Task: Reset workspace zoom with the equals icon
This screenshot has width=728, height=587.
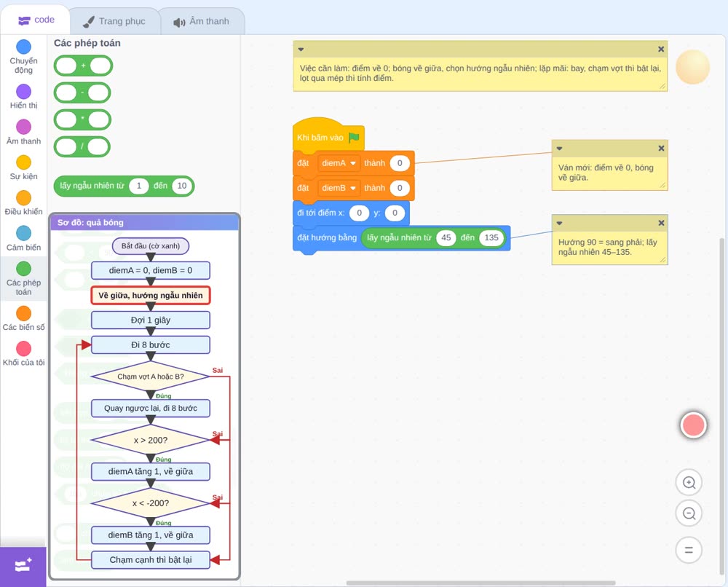Action: pyautogui.click(x=689, y=550)
